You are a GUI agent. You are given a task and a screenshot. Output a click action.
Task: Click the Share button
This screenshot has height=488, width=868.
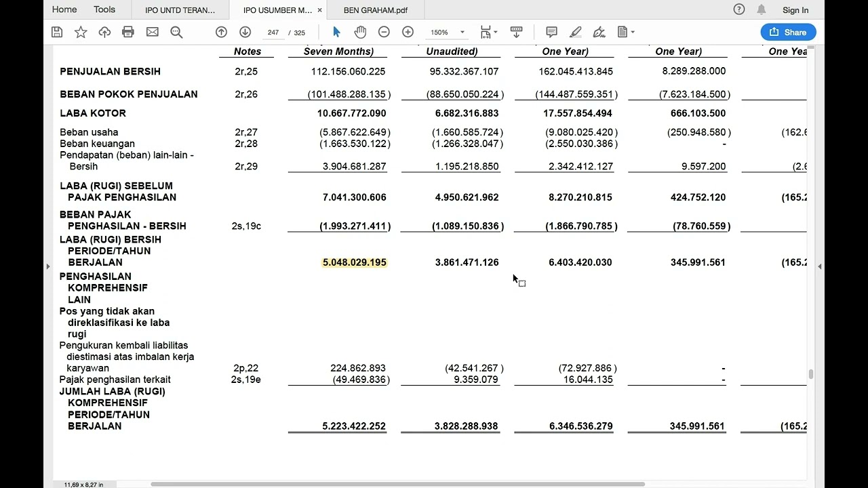[788, 32]
